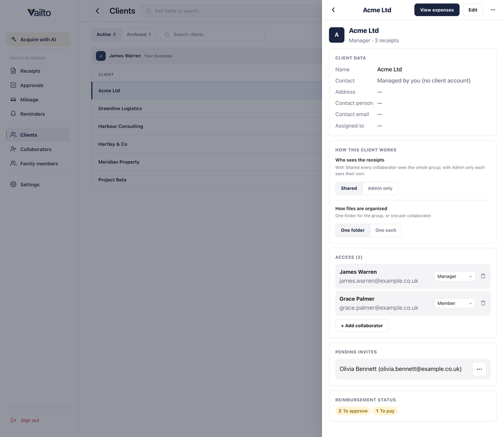This screenshot has height=437, width=504.
Task: Click the 1 To pay status badge
Action: [x=385, y=411]
